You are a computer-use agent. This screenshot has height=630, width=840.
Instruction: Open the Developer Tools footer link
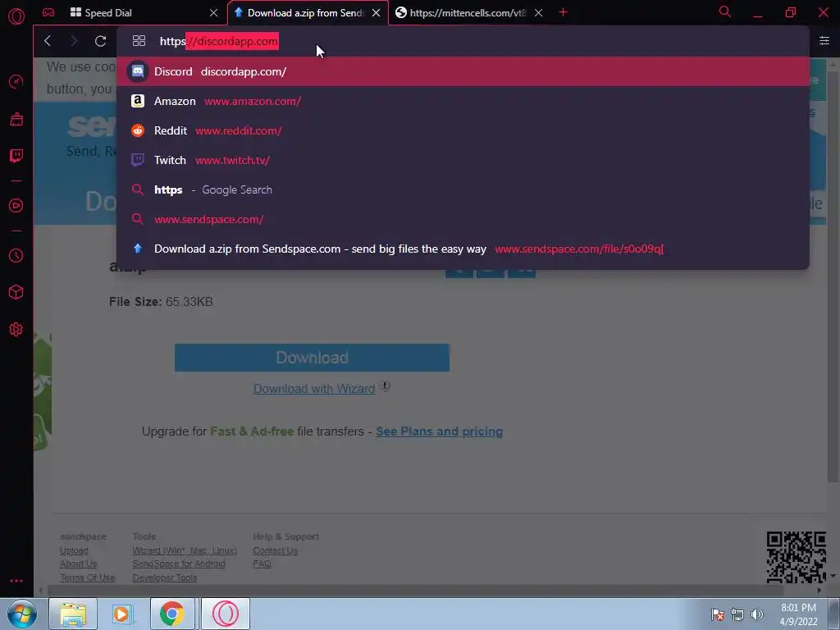tap(164, 577)
